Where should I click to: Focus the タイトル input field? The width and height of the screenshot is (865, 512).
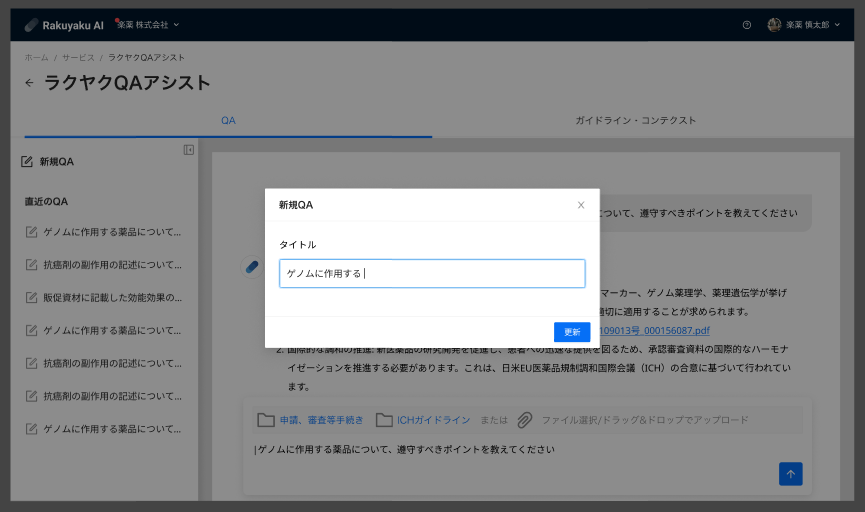coord(432,274)
